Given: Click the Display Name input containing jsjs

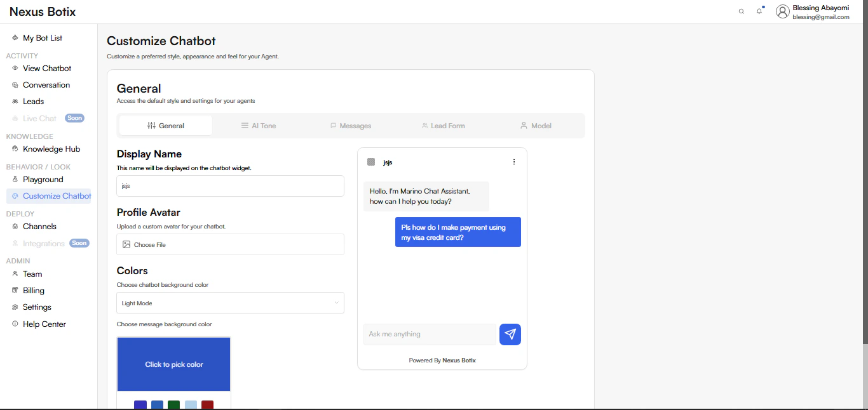Looking at the screenshot, I should click(231, 186).
